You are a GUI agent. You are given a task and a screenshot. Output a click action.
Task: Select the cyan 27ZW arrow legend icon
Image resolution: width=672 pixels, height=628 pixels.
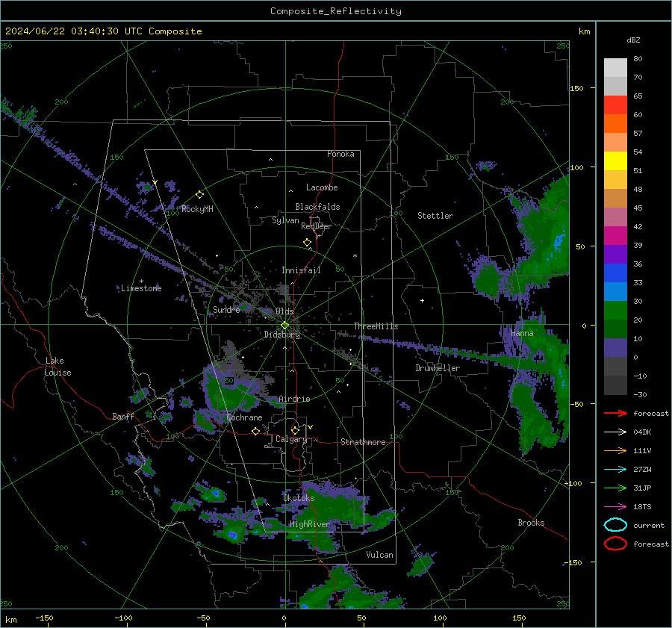pyautogui.click(x=615, y=470)
